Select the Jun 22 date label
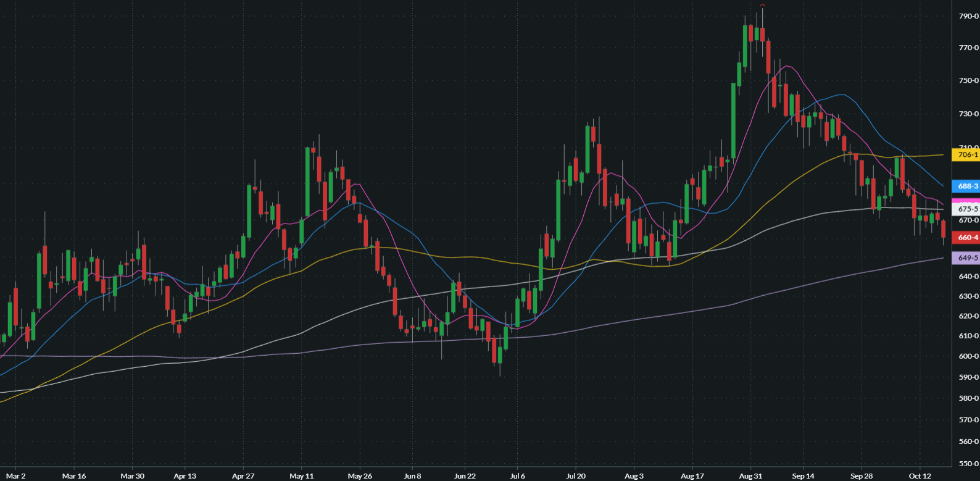 click(x=465, y=476)
